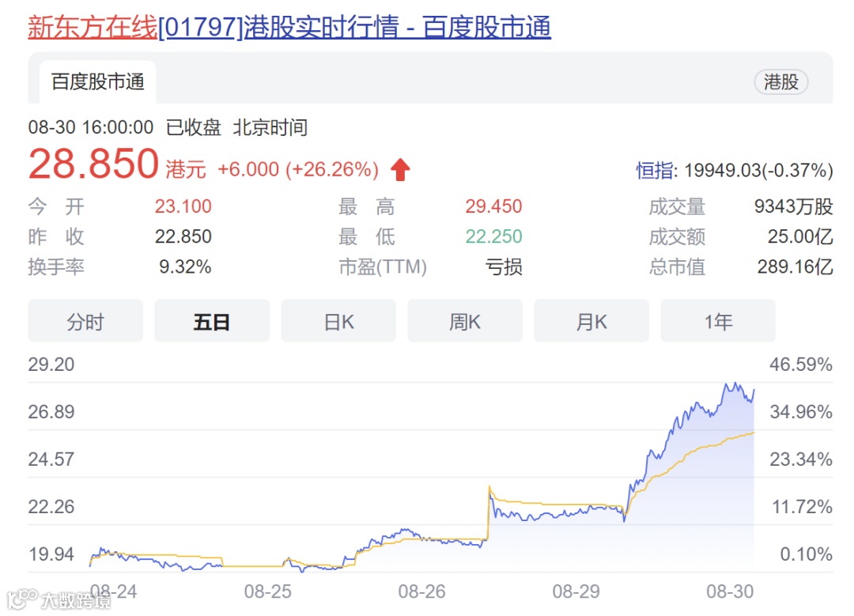Click the 最低 value 22.250

click(x=493, y=236)
